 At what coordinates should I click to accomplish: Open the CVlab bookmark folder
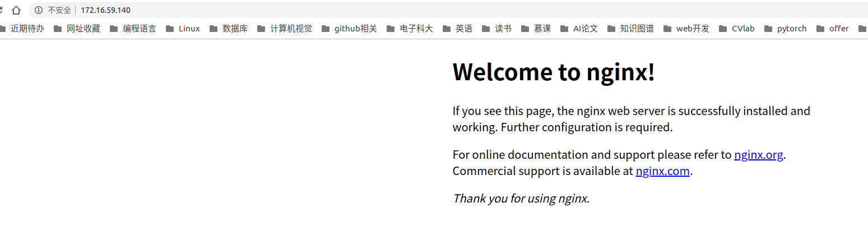tap(736, 29)
